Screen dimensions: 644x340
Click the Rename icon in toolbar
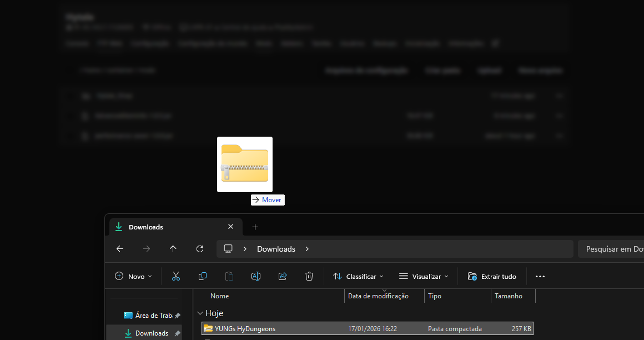tap(256, 276)
